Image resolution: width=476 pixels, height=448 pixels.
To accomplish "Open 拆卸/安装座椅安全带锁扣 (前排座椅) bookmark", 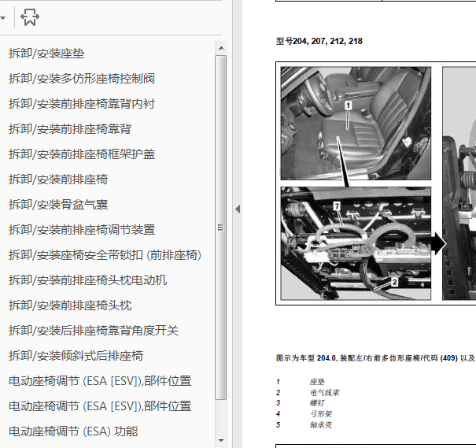I will (105, 255).
